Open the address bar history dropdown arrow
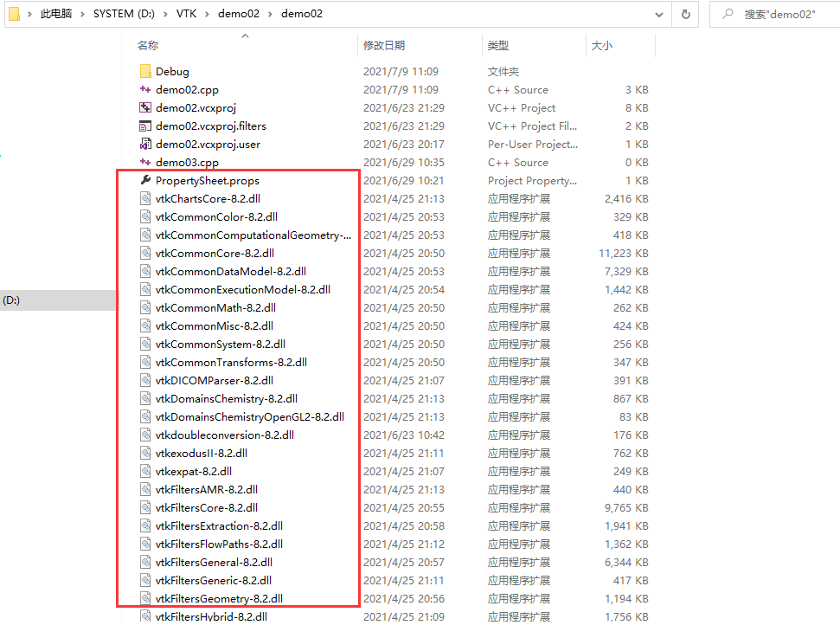 pyautogui.click(x=659, y=14)
